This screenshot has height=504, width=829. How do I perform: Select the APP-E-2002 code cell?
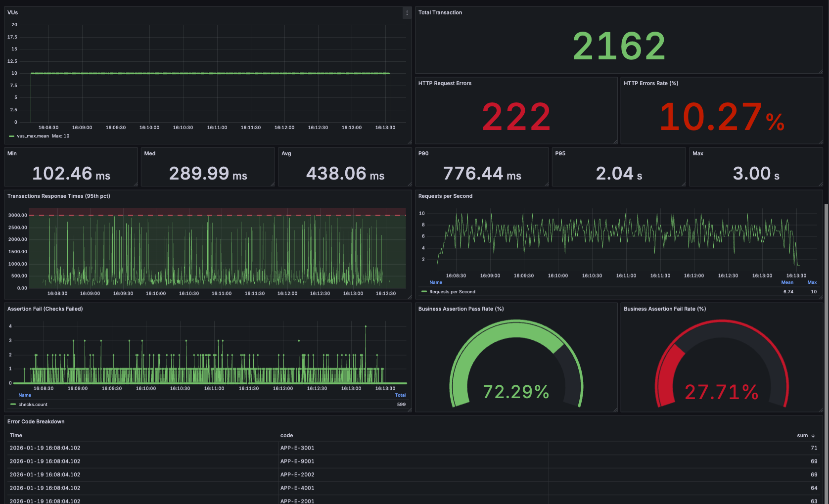[x=297, y=475]
